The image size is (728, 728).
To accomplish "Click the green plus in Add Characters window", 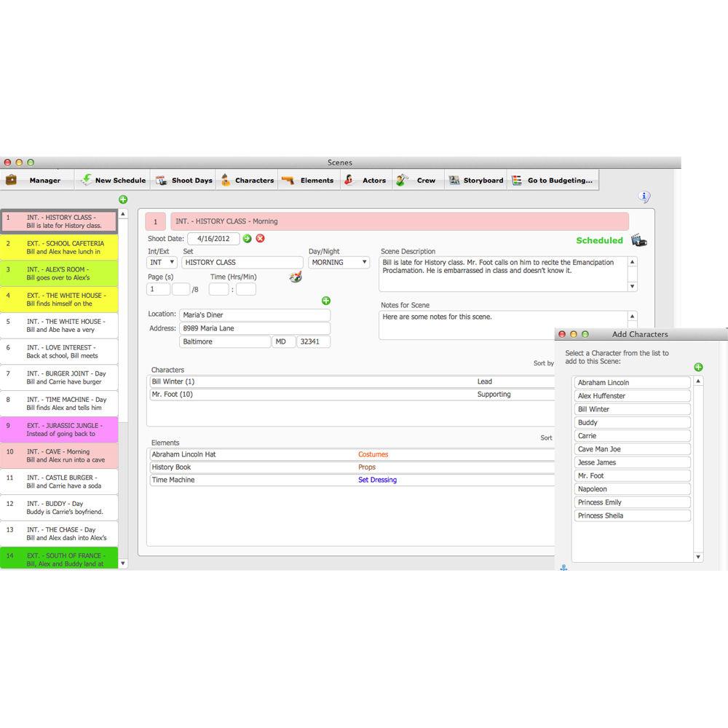I will [x=698, y=367].
